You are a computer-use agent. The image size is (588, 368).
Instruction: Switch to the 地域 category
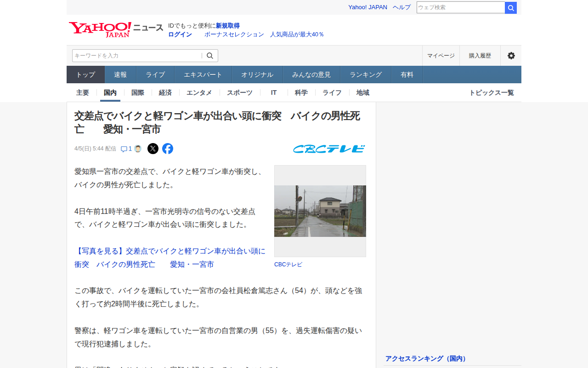(363, 92)
